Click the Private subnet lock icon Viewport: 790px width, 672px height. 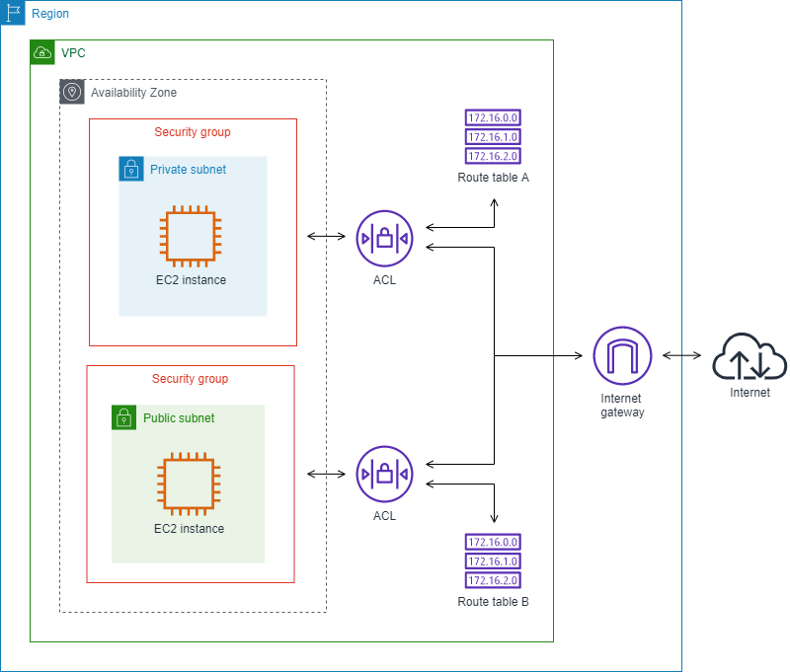(131, 169)
